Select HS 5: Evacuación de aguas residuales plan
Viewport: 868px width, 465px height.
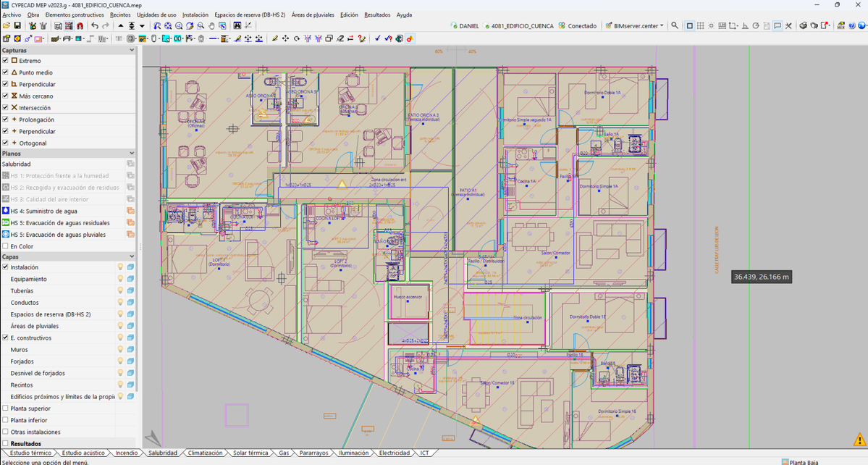point(60,223)
